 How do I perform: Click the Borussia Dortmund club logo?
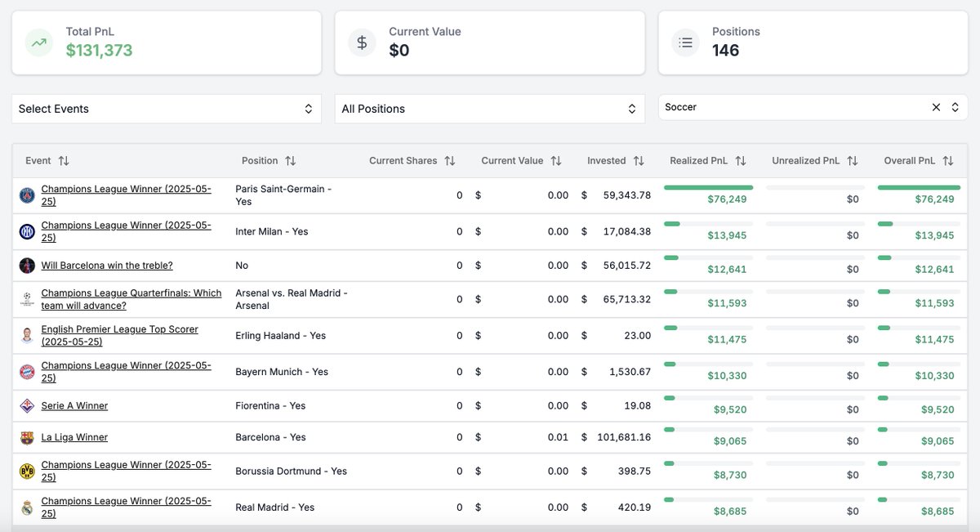(x=27, y=472)
